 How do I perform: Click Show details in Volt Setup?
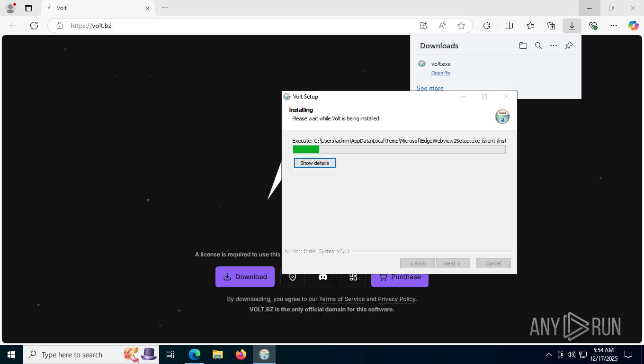pyautogui.click(x=314, y=163)
